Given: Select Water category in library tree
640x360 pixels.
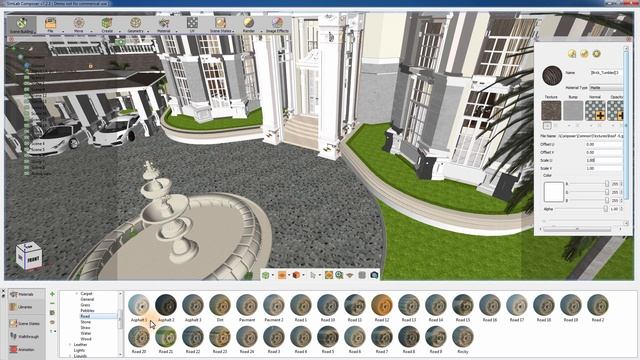Looking at the screenshot, I should point(86,333).
